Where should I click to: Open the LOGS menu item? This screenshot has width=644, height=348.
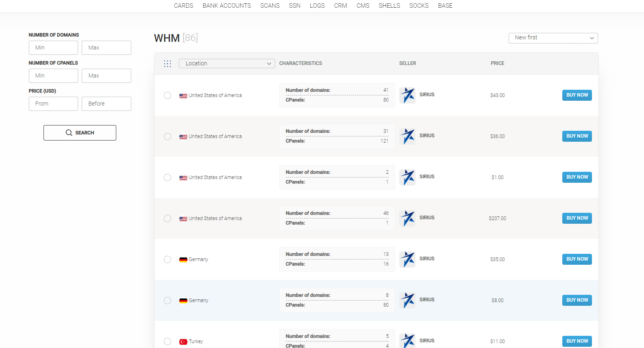pyautogui.click(x=317, y=6)
